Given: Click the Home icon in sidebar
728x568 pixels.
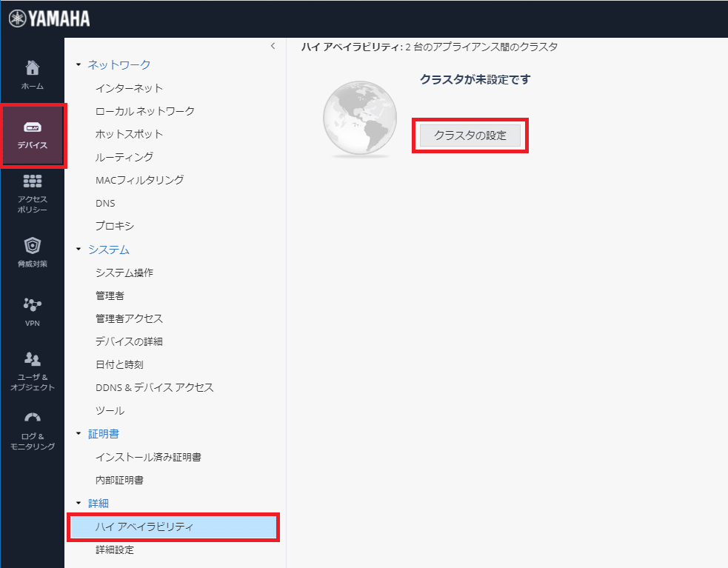Looking at the screenshot, I should click(33, 68).
